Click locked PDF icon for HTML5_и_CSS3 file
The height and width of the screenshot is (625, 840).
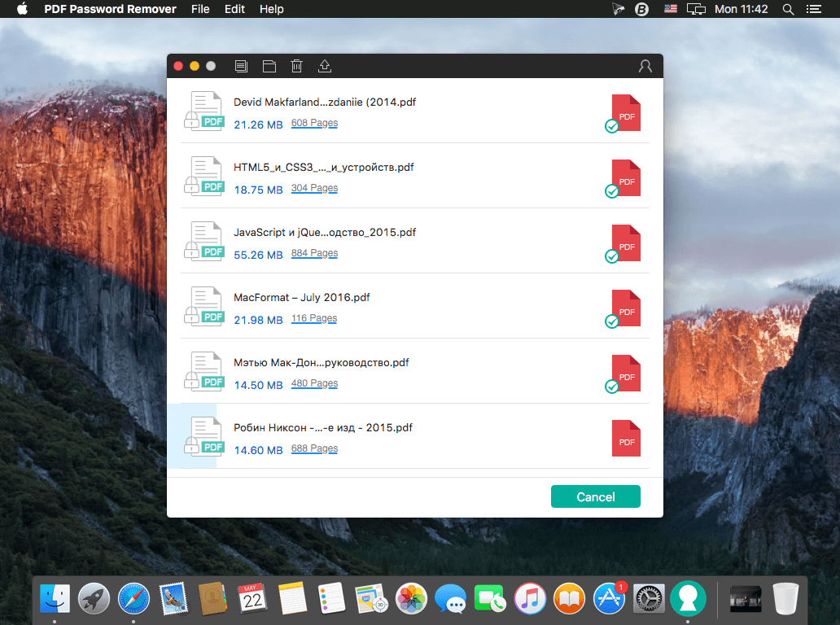click(x=203, y=177)
